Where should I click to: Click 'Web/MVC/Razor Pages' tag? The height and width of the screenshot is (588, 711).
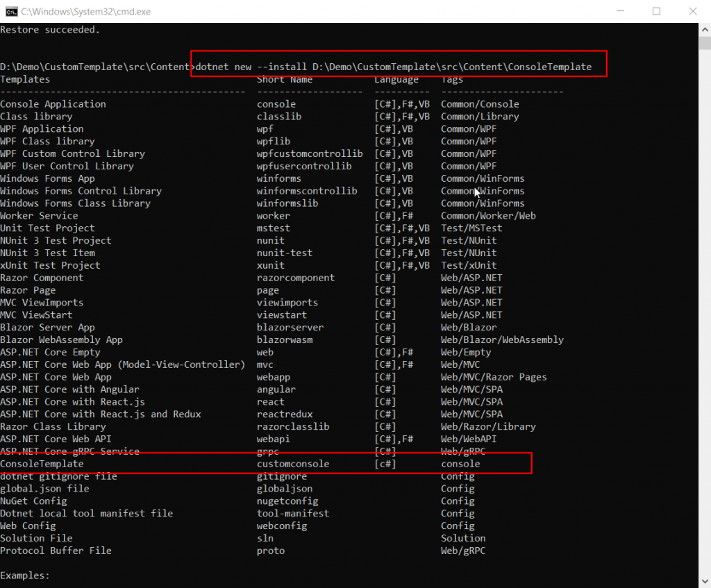coord(494,377)
